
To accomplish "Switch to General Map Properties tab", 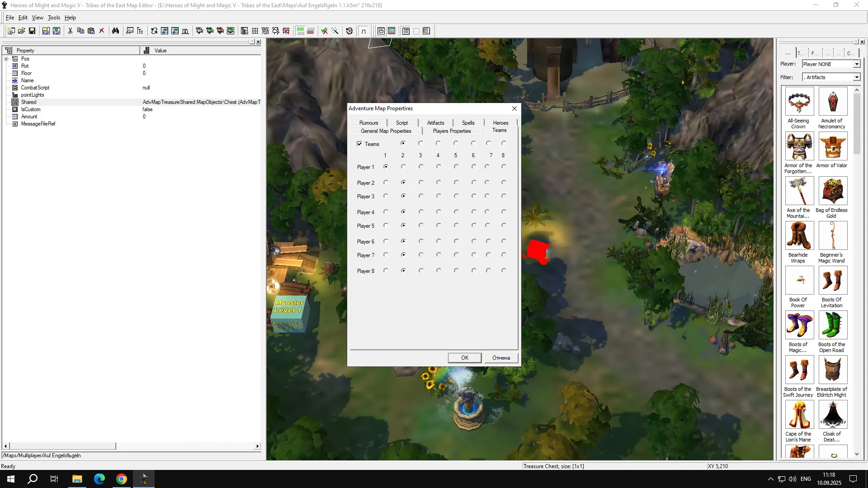I will point(386,131).
